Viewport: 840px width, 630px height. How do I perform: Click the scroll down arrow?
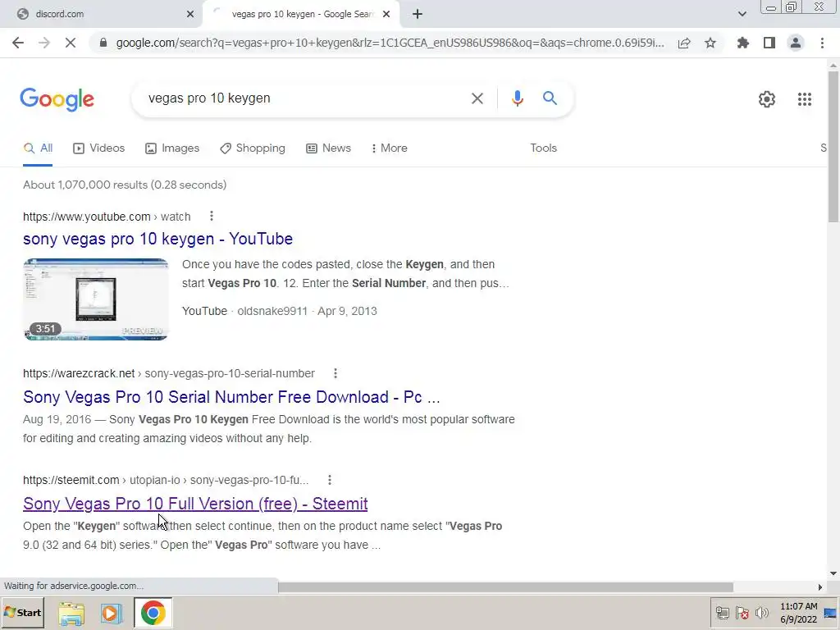point(833,573)
